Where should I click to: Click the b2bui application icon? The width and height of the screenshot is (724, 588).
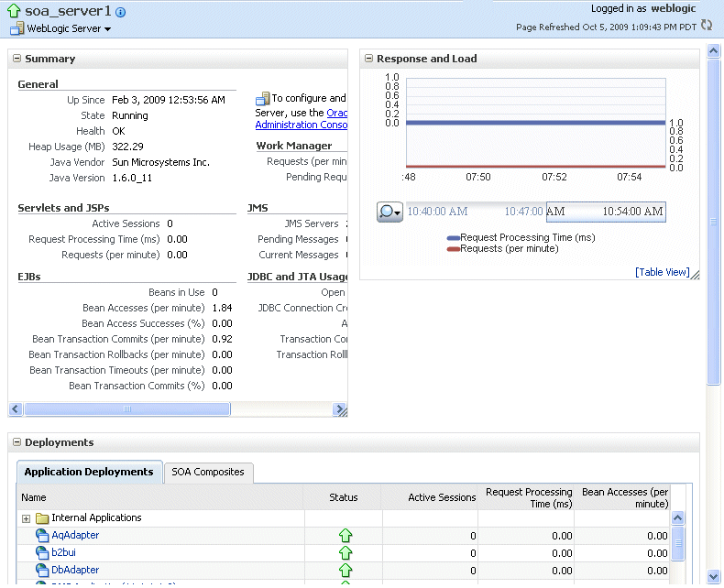click(x=42, y=553)
